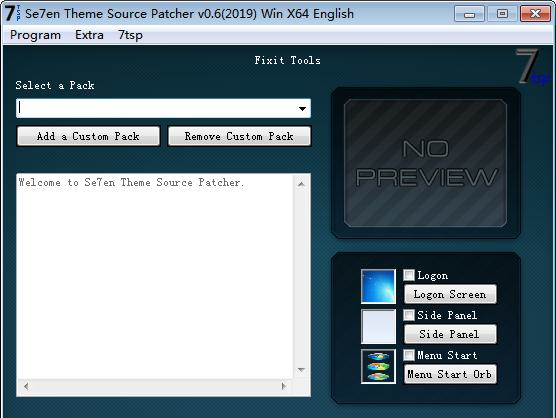Viewport: 556px width, 418px height.
Task: Minimize the Se7en Theme Source Patcher window
Action: coord(469,14)
